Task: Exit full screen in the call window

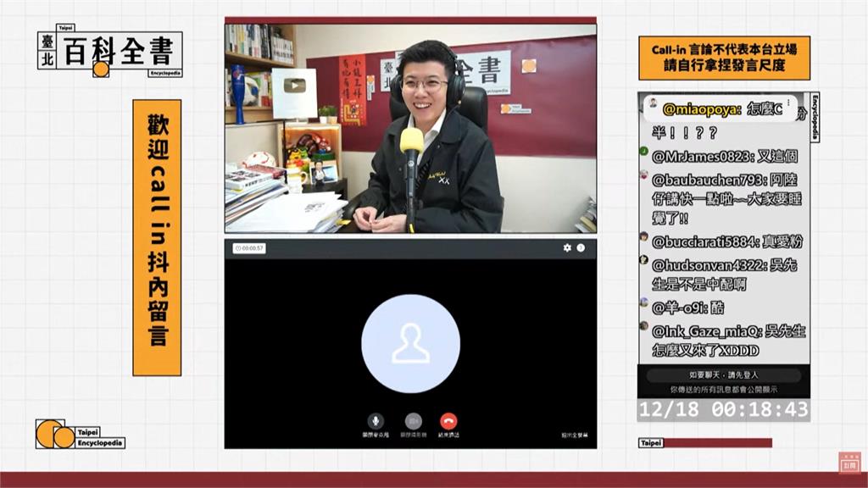Action: click(574, 435)
